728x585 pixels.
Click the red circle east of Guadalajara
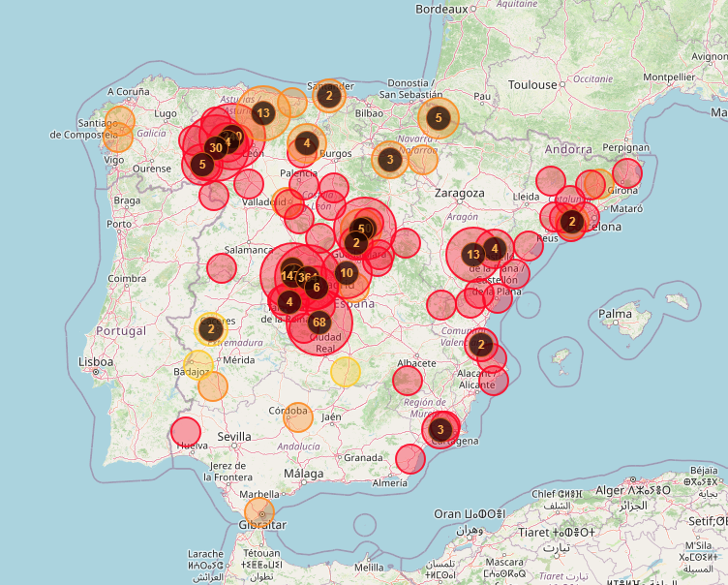pyautogui.click(x=406, y=242)
